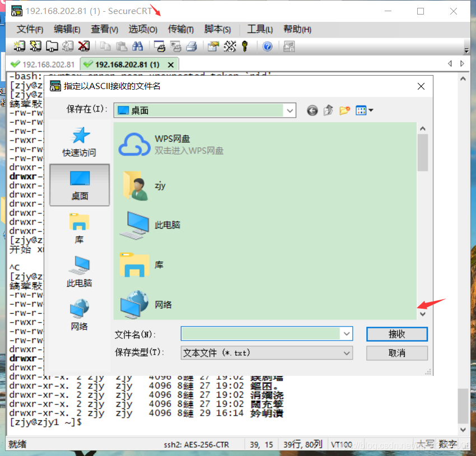Click the Lock Session toolbar icon

coord(289,46)
